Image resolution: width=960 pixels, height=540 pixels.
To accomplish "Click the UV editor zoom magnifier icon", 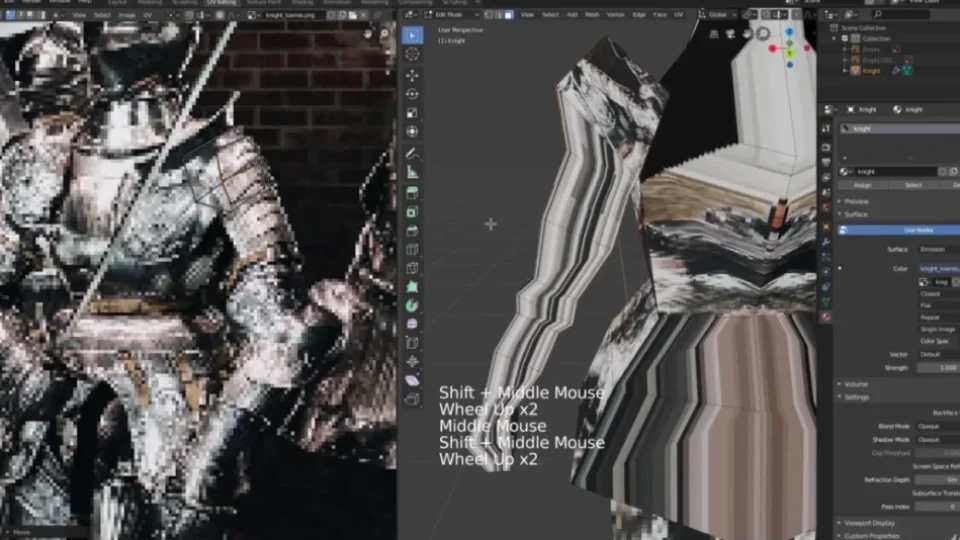I will (x=384, y=34).
